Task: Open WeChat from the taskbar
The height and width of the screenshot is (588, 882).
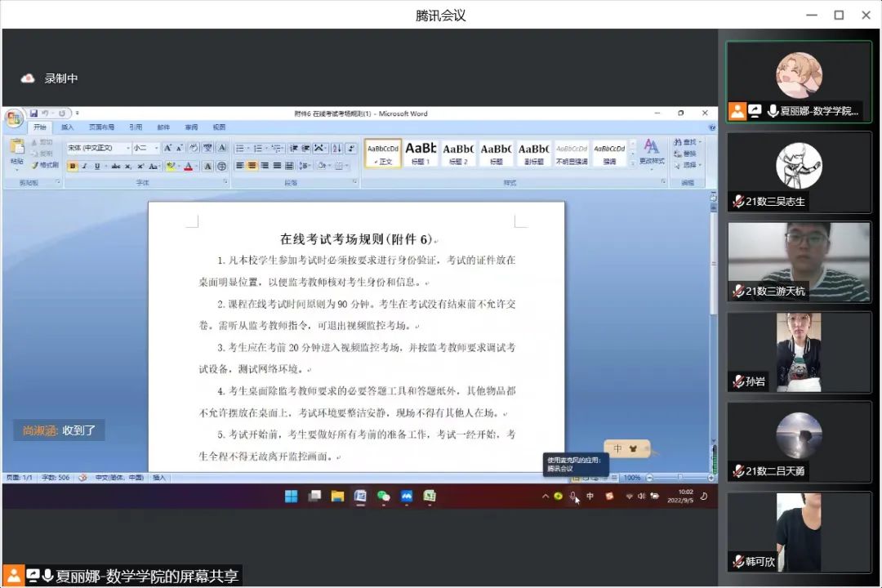Action: 383,496
